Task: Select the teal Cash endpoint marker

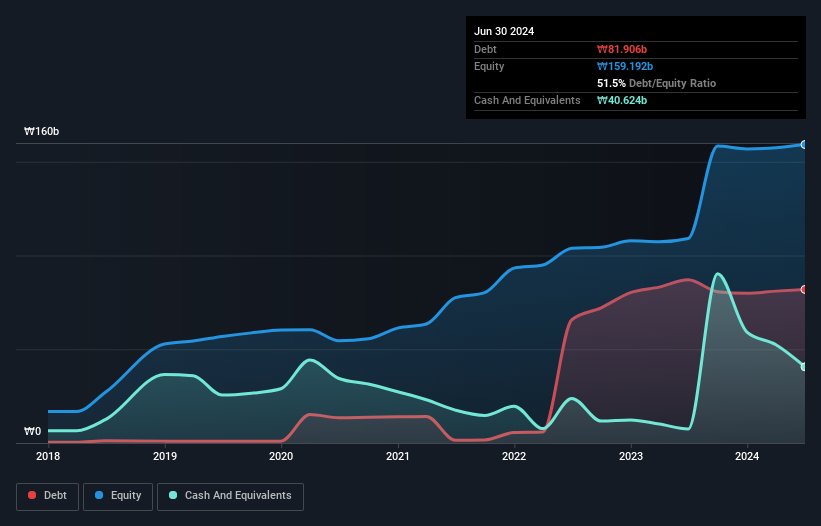Action: tap(804, 367)
